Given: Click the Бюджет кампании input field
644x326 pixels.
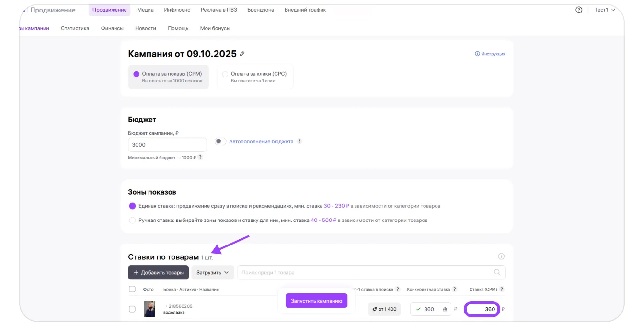Looking at the screenshot, I should point(167,145).
